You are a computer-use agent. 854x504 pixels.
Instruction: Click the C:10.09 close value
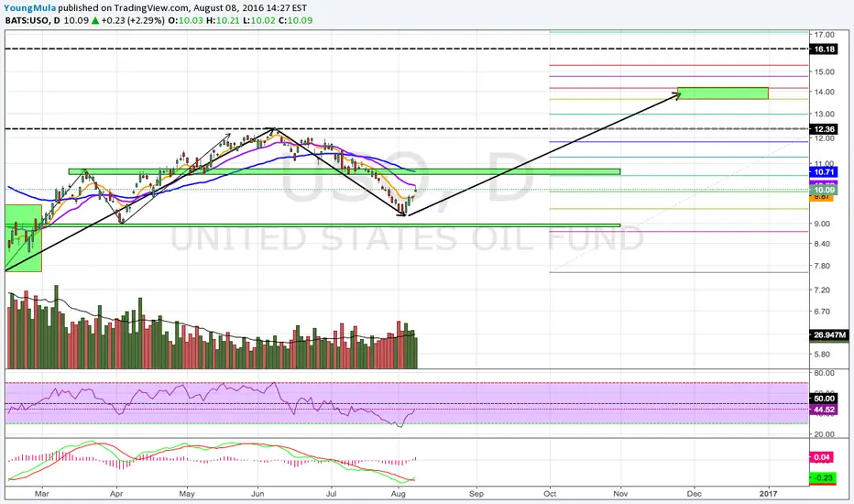[295, 21]
